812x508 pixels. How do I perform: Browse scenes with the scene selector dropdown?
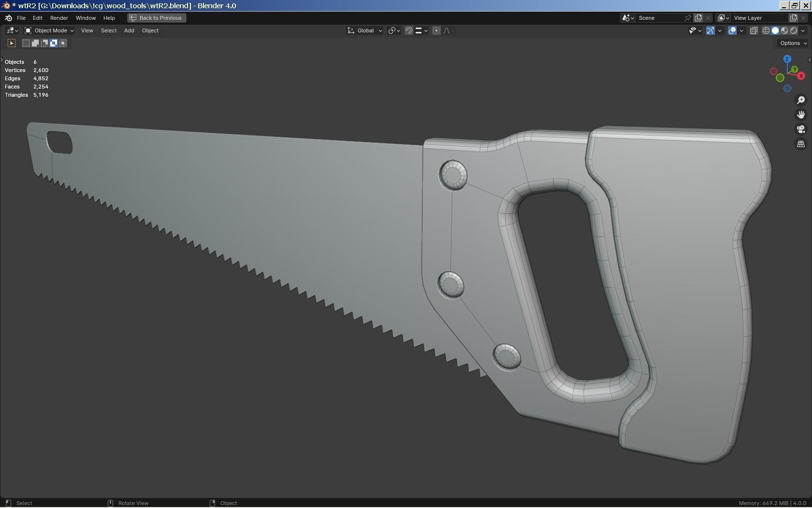coord(628,18)
